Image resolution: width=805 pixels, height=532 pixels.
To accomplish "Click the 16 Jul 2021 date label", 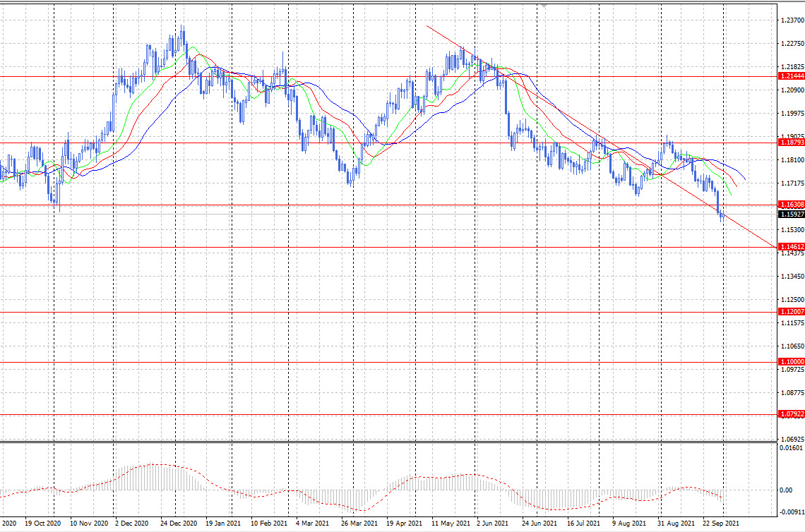I will tap(583, 524).
